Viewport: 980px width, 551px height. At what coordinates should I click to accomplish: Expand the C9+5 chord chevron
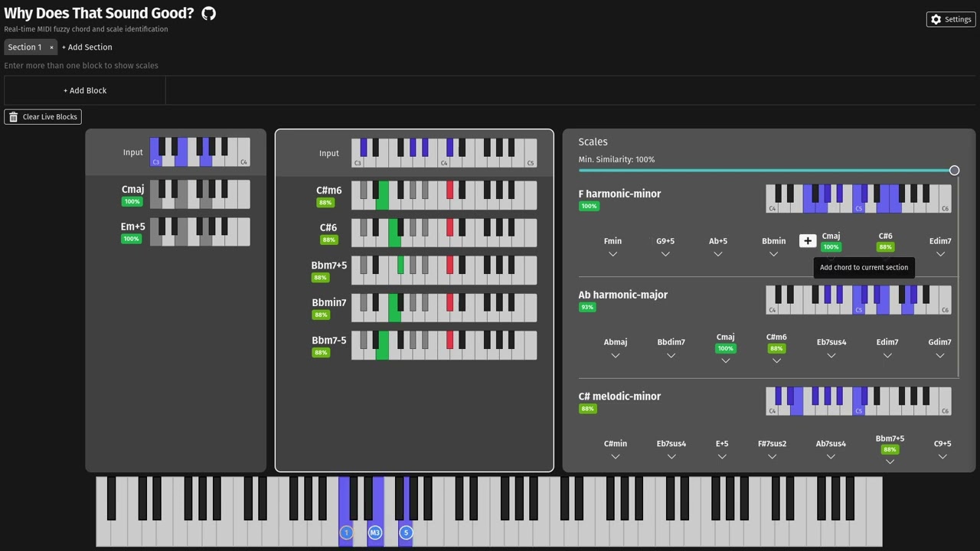(x=942, y=457)
